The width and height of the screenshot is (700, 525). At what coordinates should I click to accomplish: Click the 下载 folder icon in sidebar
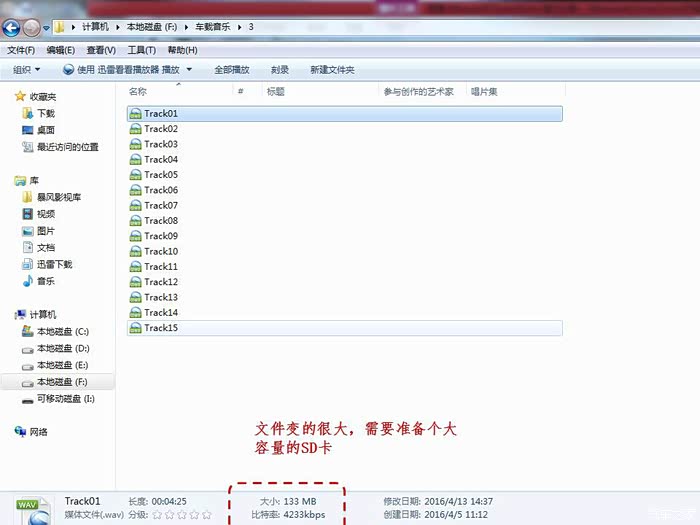coord(28,114)
